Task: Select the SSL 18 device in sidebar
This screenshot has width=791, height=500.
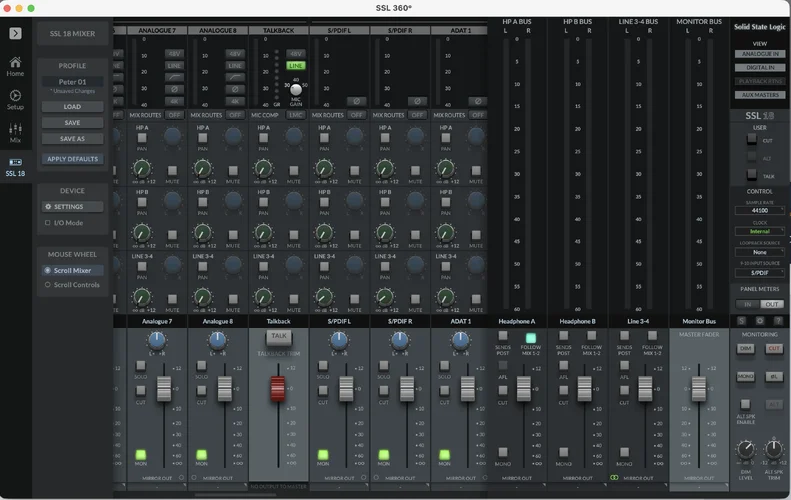Action: (x=15, y=167)
